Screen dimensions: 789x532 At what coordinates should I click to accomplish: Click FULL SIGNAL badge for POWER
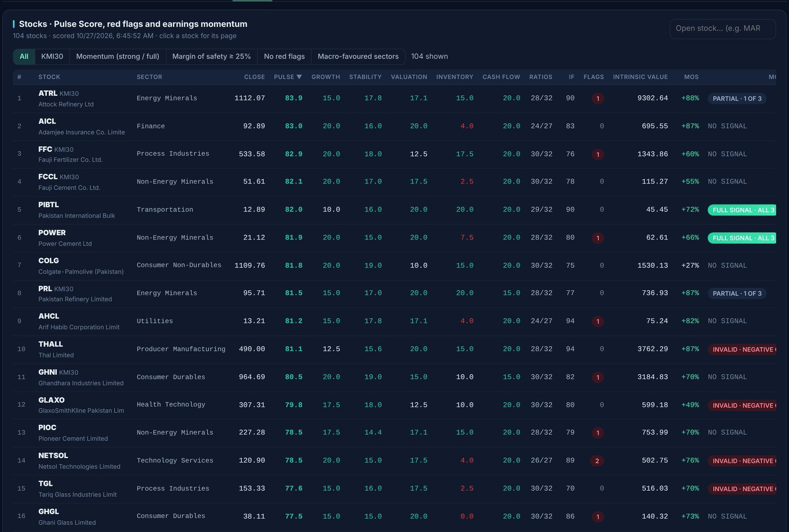point(742,238)
